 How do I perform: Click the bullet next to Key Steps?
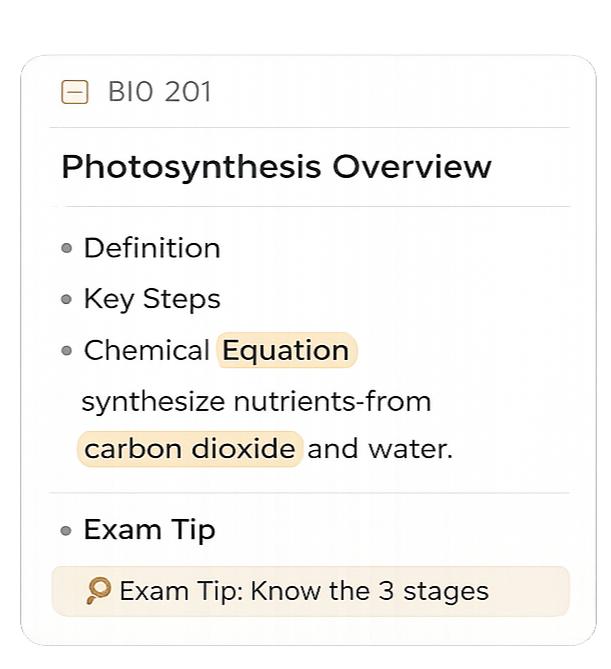point(67,299)
